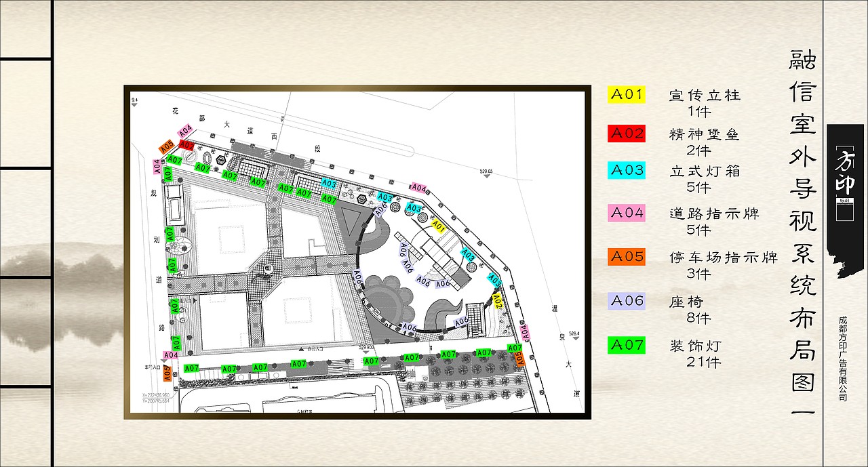Select the legend label 立式灯箱

705,171
